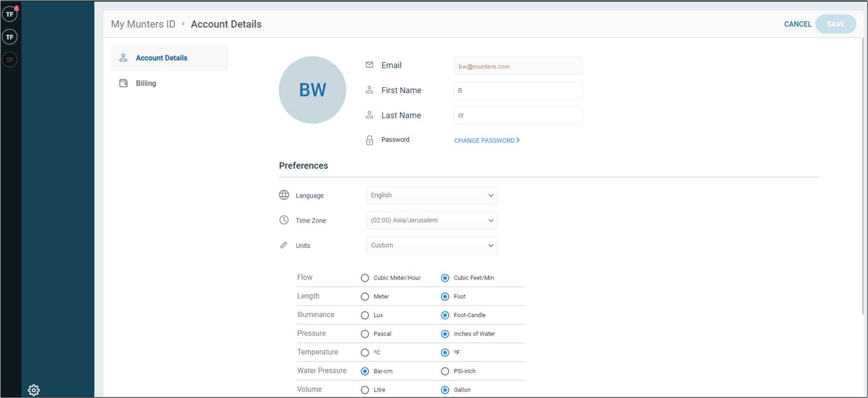Expand the Time Zone dropdown

tap(431, 221)
